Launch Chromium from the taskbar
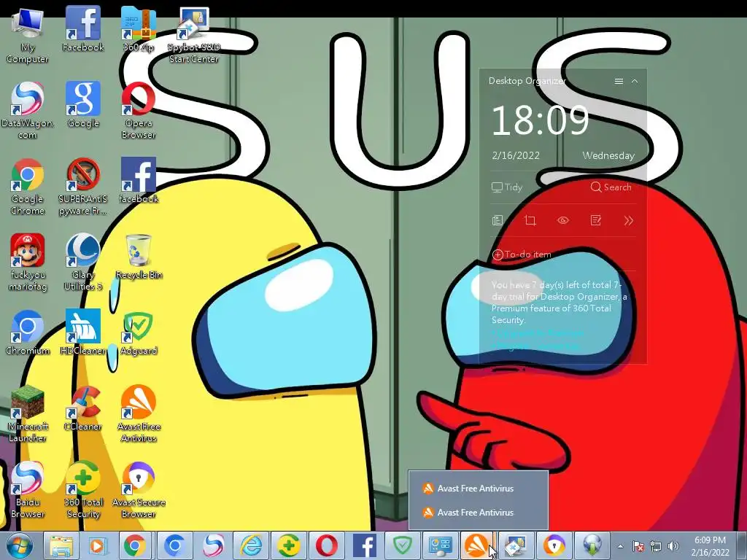The image size is (747, 560). 174,545
